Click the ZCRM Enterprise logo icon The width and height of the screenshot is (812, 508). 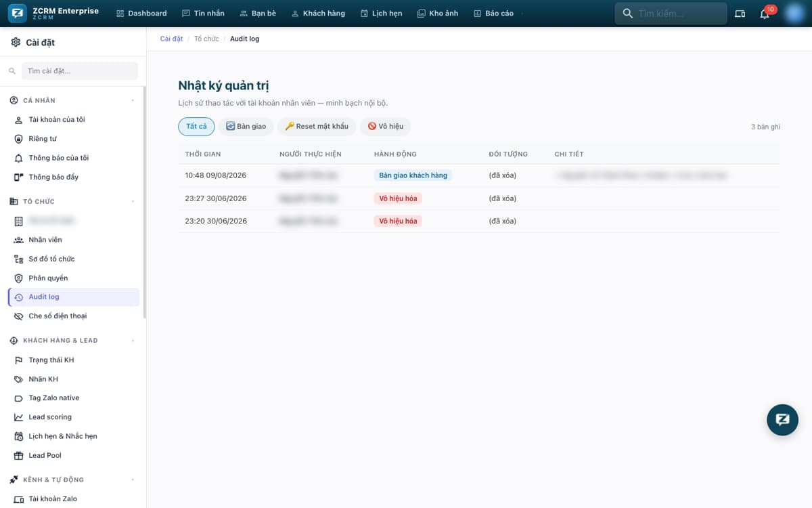click(18, 13)
